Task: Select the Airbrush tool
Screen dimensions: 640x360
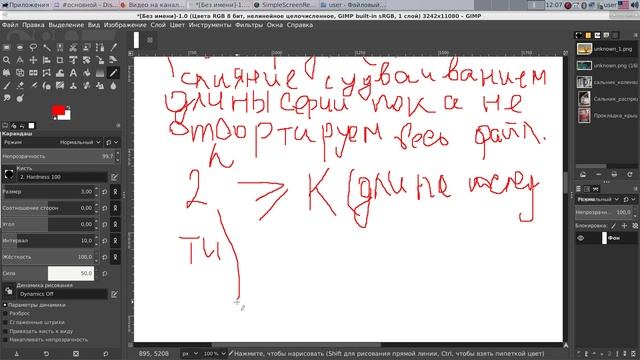Action: coord(33,86)
